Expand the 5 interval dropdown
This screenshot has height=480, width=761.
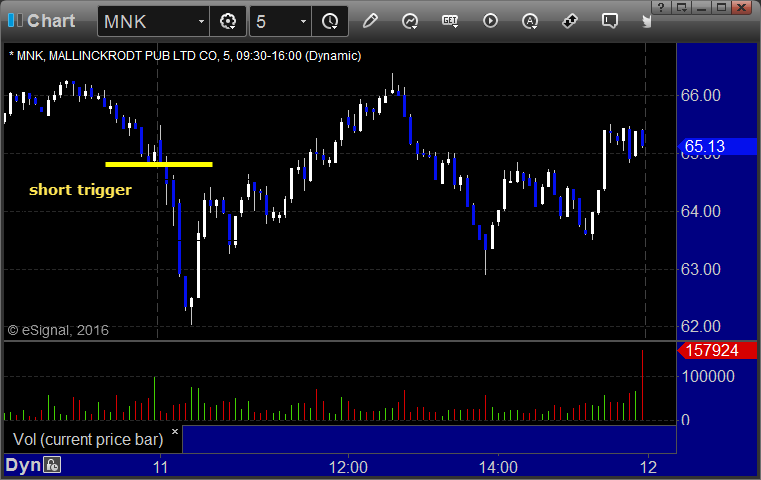click(x=303, y=21)
